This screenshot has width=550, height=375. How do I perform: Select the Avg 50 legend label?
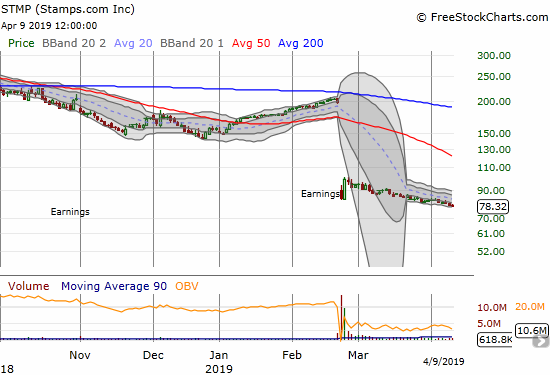click(x=251, y=43)
